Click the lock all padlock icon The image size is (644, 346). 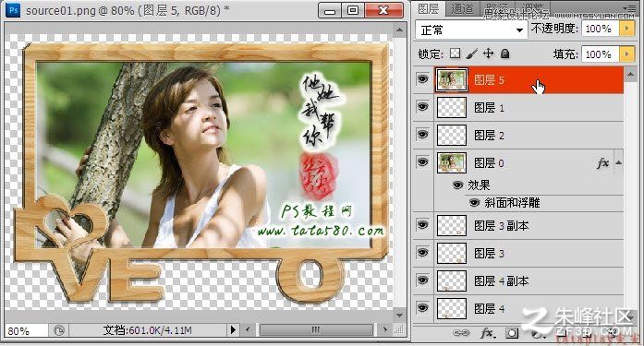505,54
